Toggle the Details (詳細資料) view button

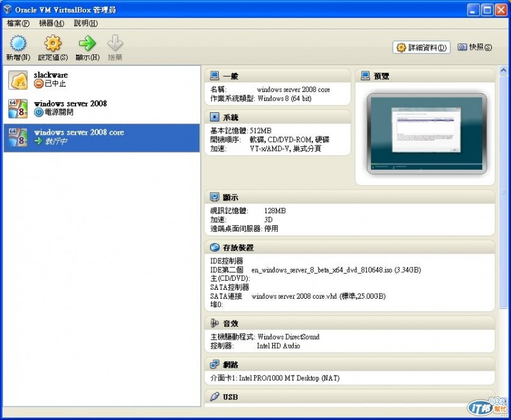[x=422, y=47]
